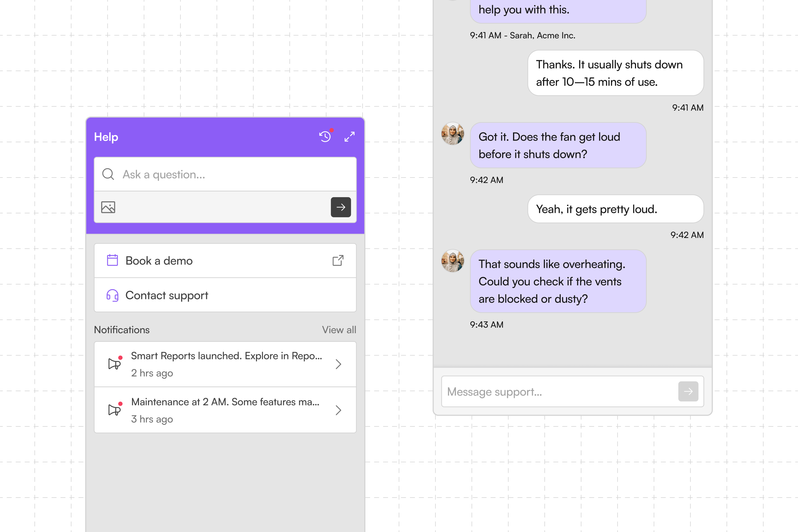Click '9:41 AM - Sarah, Acme Inc.' caption
This screenshot has height=532, width=798.
click(x=522, y=35)
